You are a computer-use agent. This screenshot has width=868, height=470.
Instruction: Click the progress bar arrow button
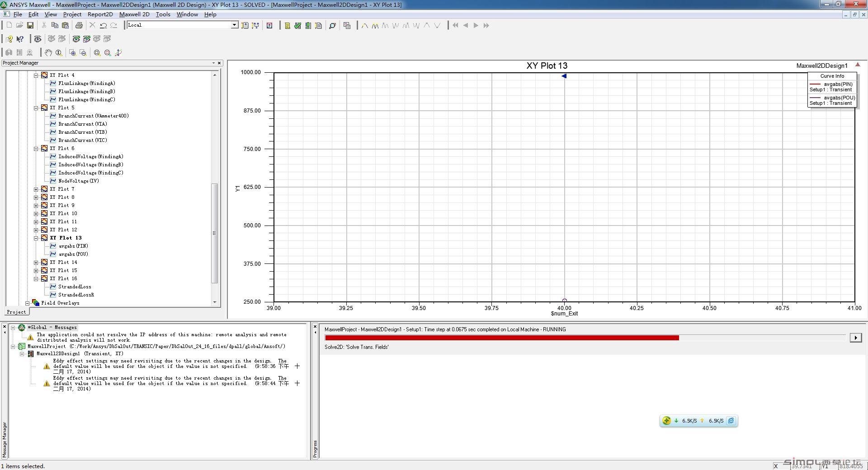pyautogui.click(x=855, y=338)
